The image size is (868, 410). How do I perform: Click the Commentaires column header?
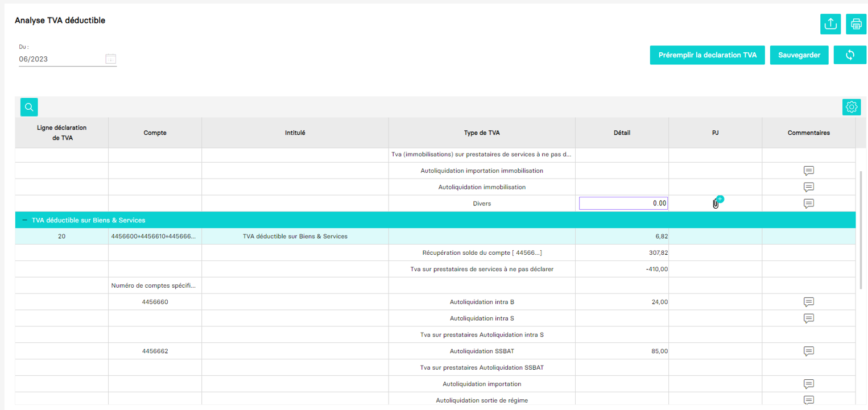pos(809,132)
